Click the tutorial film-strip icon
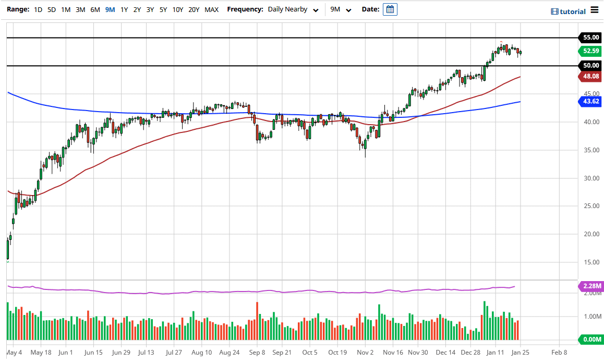Viewport: 604px width, 364px height. [554, 11]
